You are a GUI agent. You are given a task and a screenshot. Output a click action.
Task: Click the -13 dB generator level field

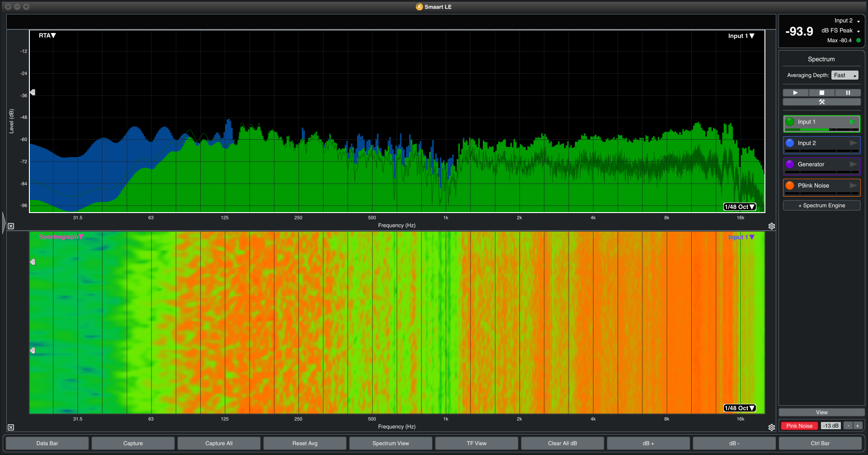pos(831,426)
